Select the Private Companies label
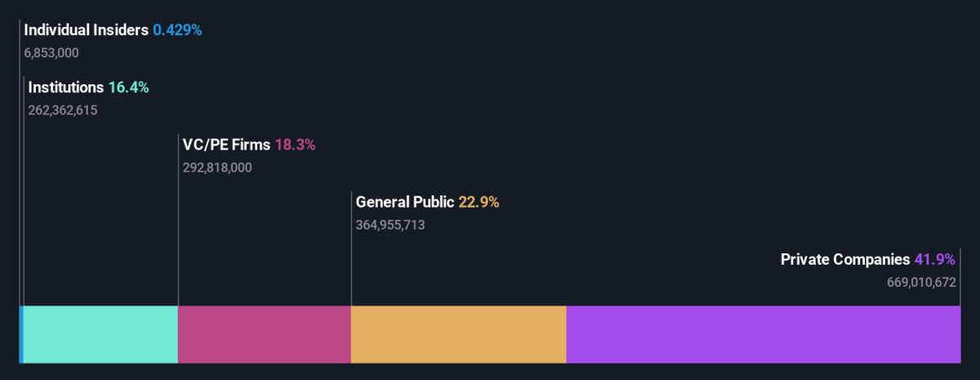 [x=844, y=259]
